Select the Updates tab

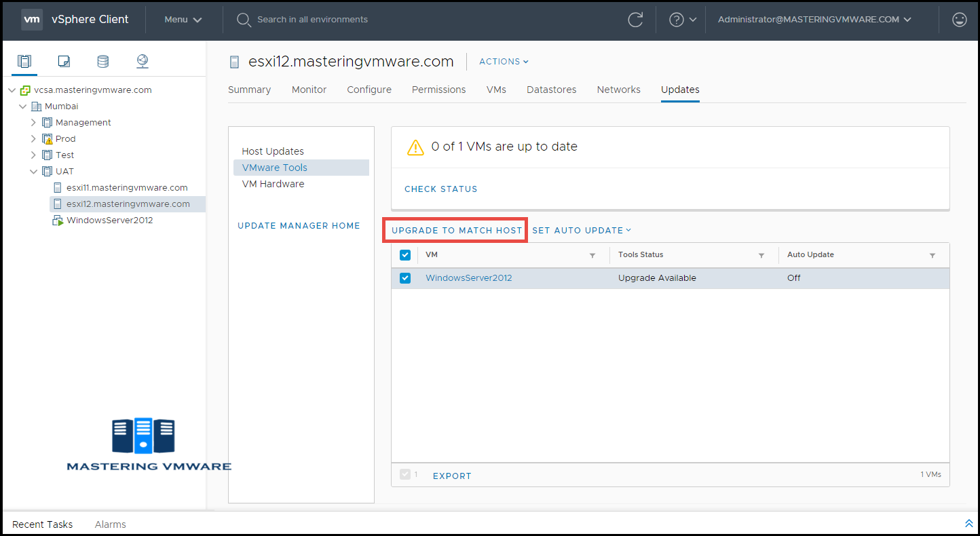click(680, 90)
